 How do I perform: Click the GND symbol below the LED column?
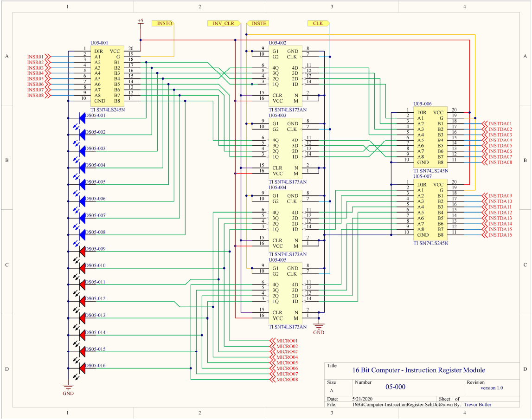point(68,388)
